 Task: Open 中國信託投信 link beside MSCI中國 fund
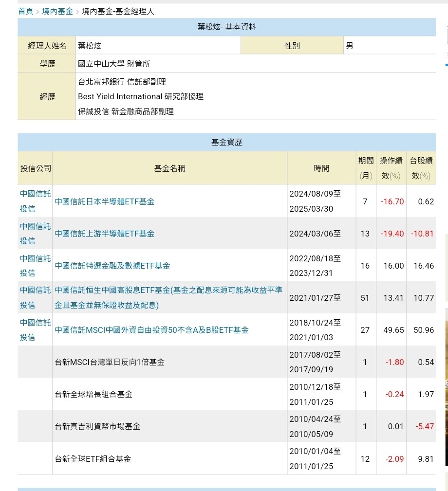[x=35, y=329]
